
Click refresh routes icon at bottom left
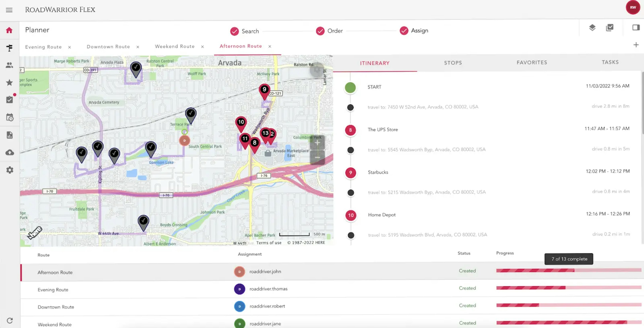[x=10, y=320]
